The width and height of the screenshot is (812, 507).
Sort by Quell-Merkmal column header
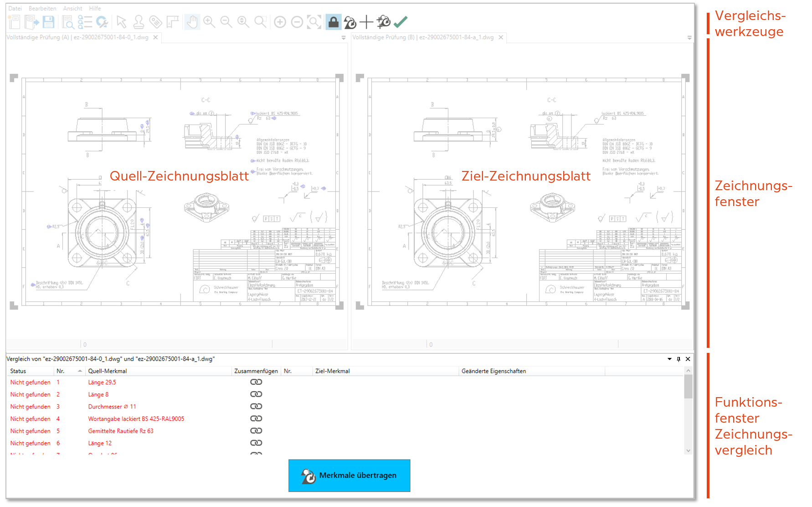coord(108,371)
